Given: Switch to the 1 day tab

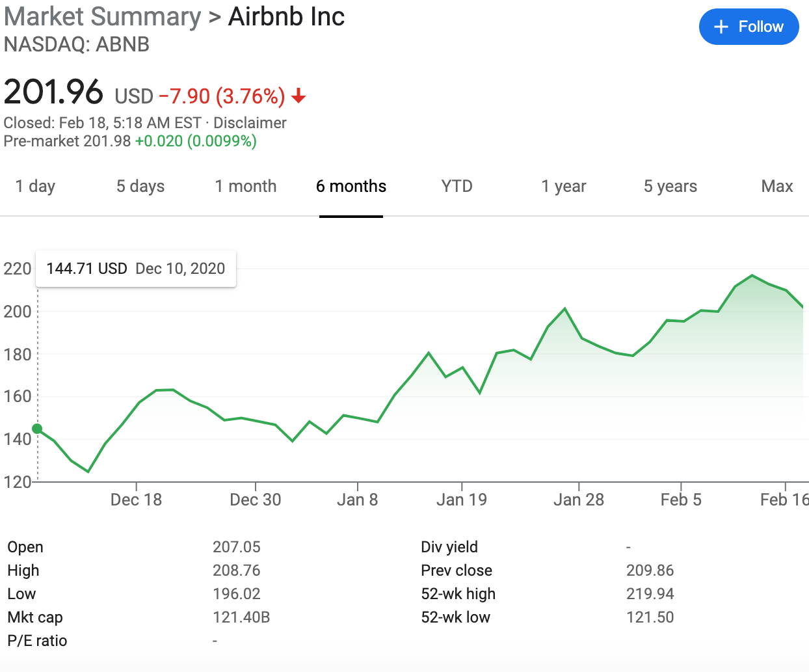Looking at the screenshot, I should point(35,187).
